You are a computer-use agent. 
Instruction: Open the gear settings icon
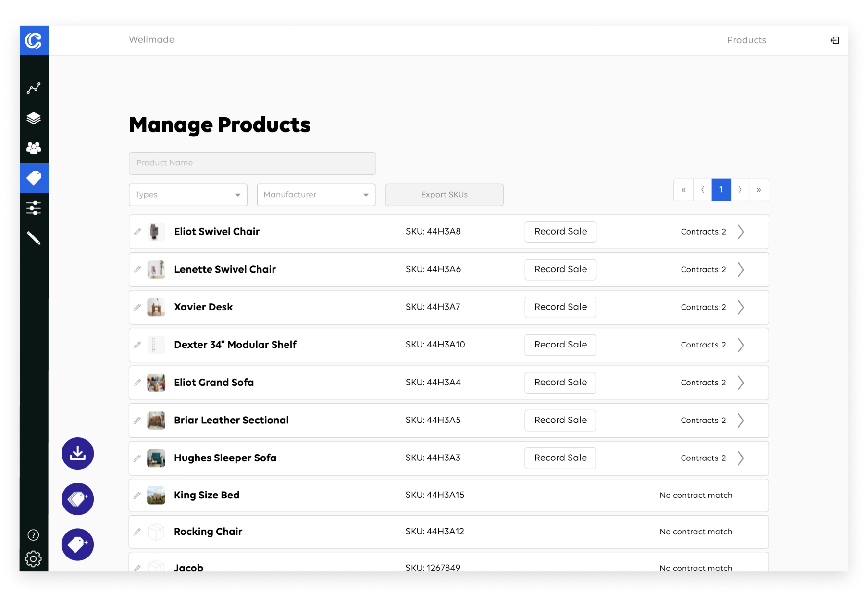33,559
